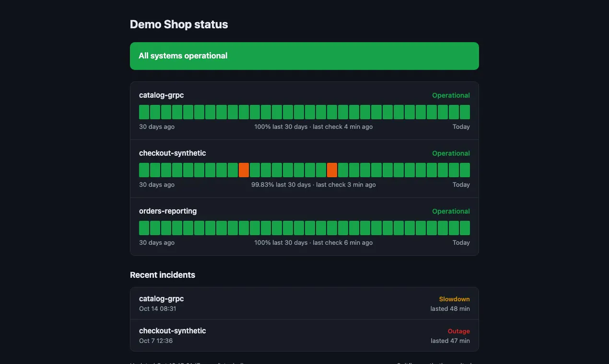The image size is (609, 364).
Task: Click "30 days ago" under the checkout-synthetic bars
Action: click(157, 185)
